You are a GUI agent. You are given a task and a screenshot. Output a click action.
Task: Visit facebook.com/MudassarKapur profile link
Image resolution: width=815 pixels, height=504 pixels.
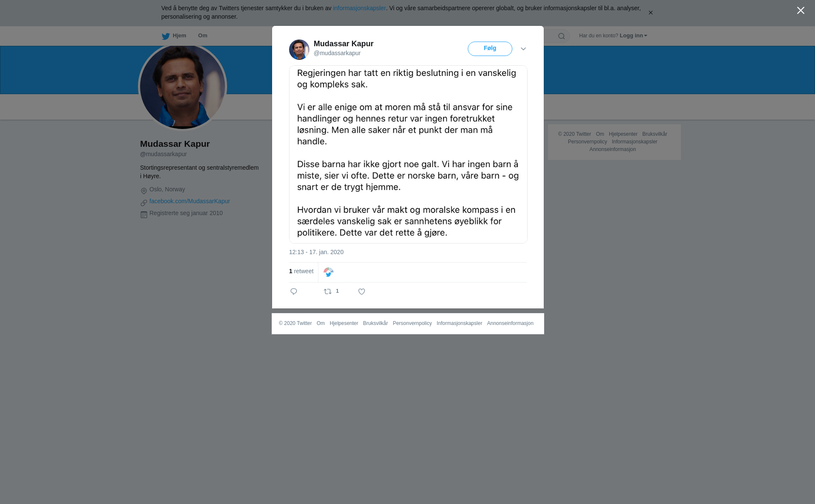coord(190,201)
